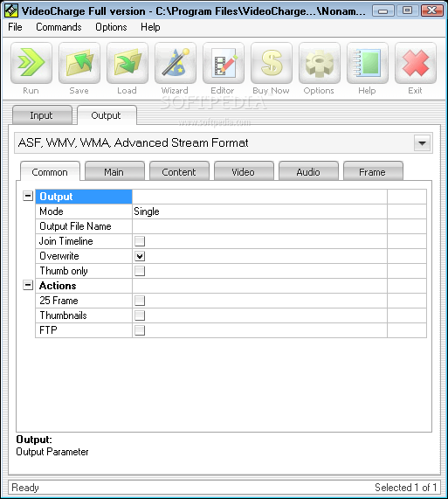This screenshot has width=448, height=499.
Task: Click the FTP property label
Action: (48, 330)
